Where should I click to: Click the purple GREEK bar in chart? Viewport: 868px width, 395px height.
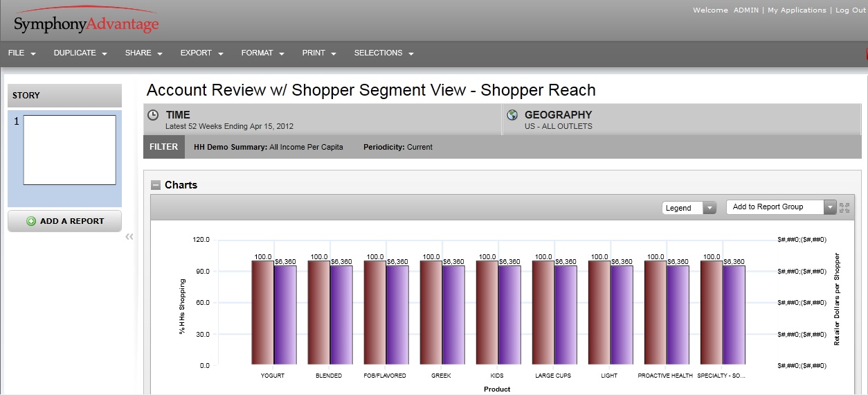[453, 315]
